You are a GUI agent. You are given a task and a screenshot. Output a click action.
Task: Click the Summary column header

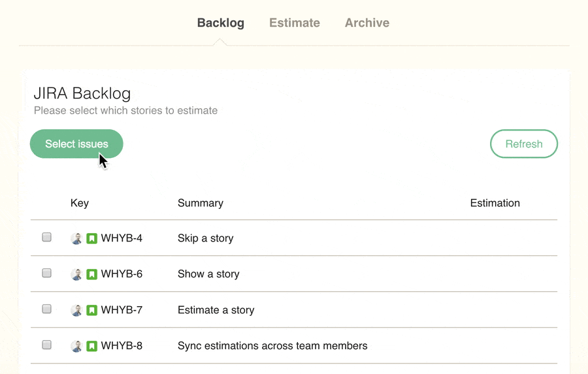(201, 203)
